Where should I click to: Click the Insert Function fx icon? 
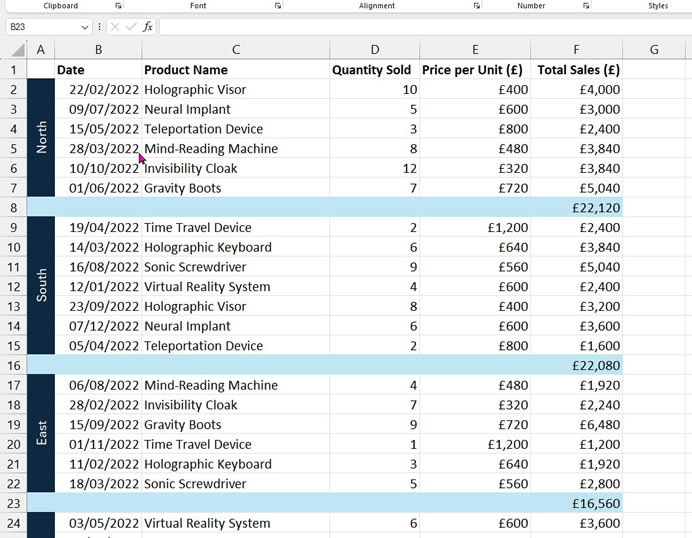[147, 27]
